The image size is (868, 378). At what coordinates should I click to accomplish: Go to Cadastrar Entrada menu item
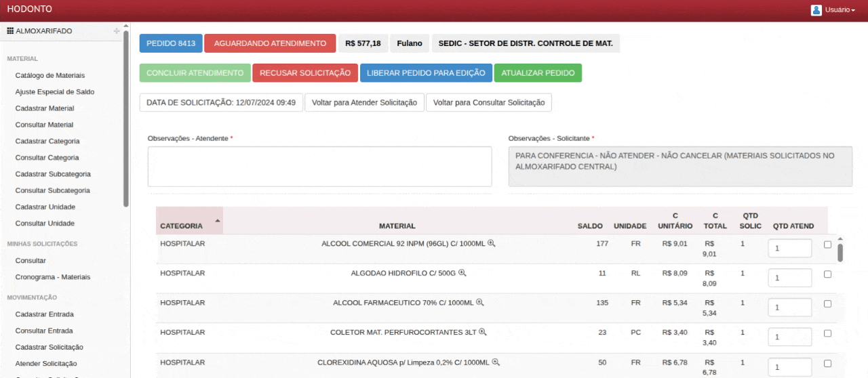(x=45, y=314)
